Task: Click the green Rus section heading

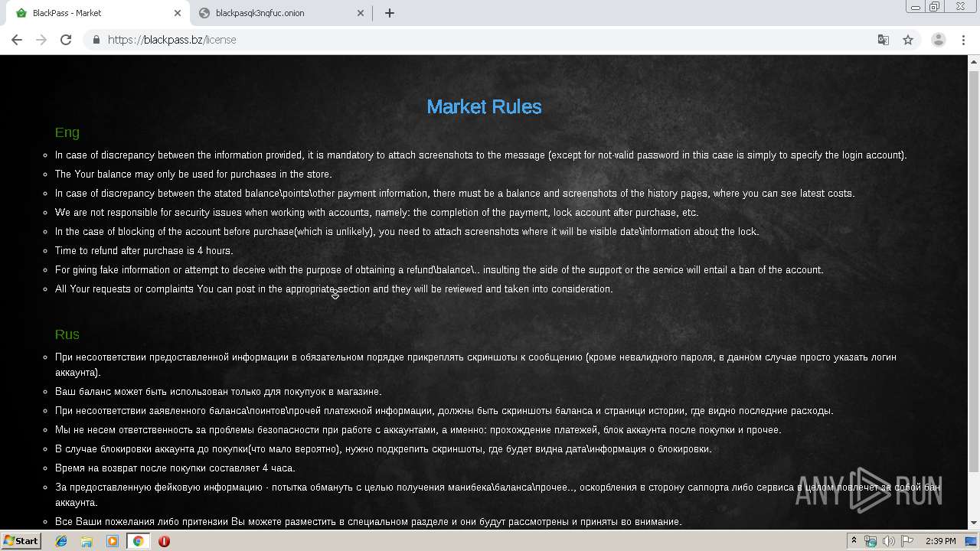Action: click(x=67, y=334)
